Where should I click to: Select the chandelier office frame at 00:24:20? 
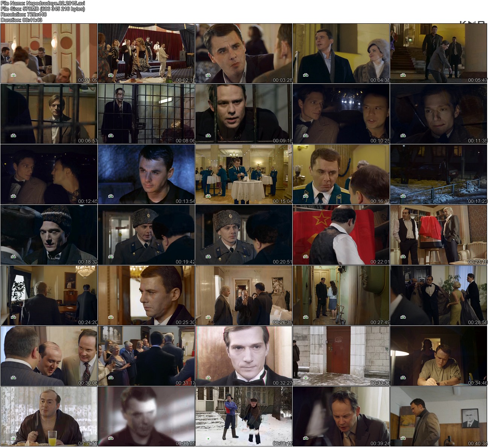click(x=49, y=295)
